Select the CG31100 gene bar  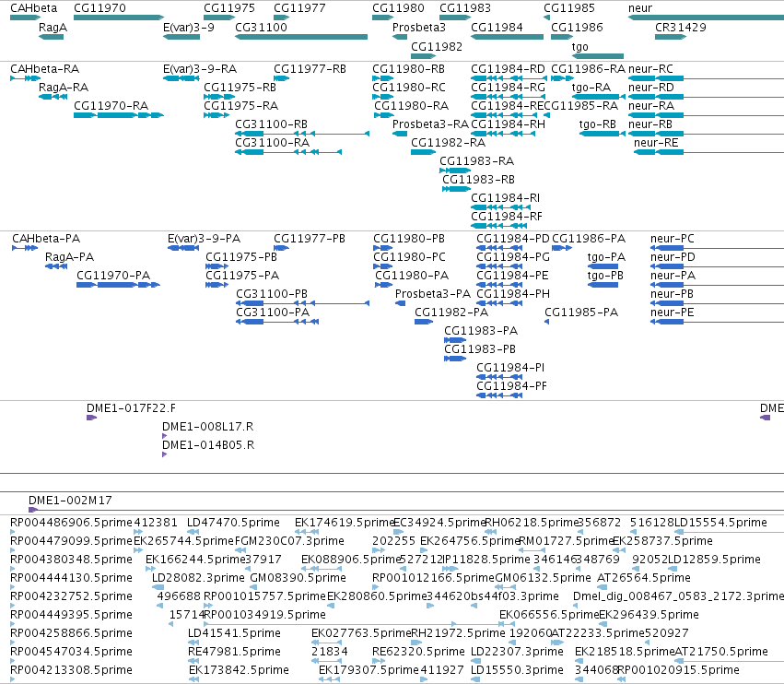pyautogui.click(x=301, y=37)
